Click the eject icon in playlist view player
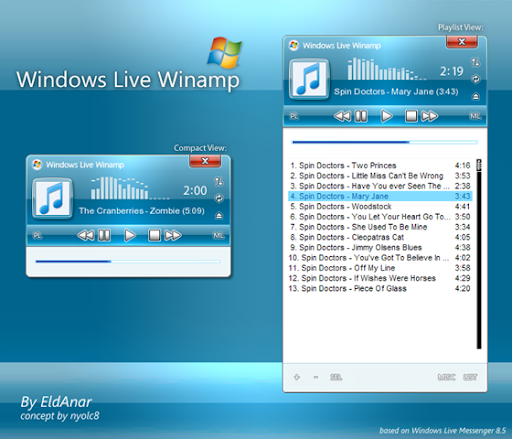 [x=476, y=97]
